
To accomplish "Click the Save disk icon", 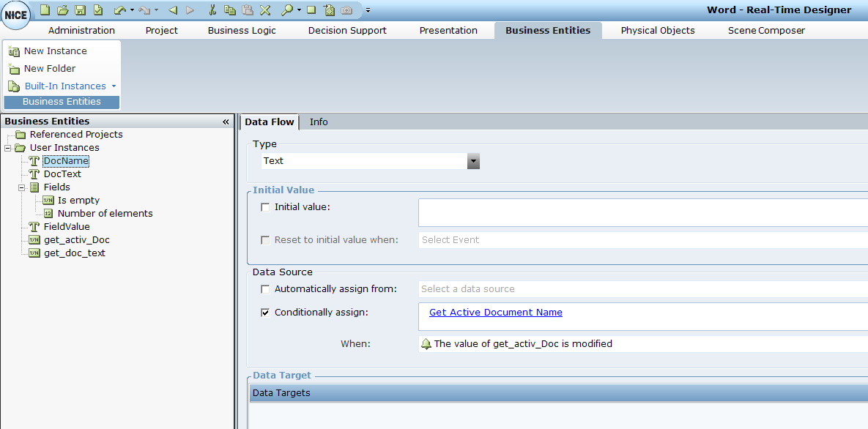I will (x=81, y=10).
